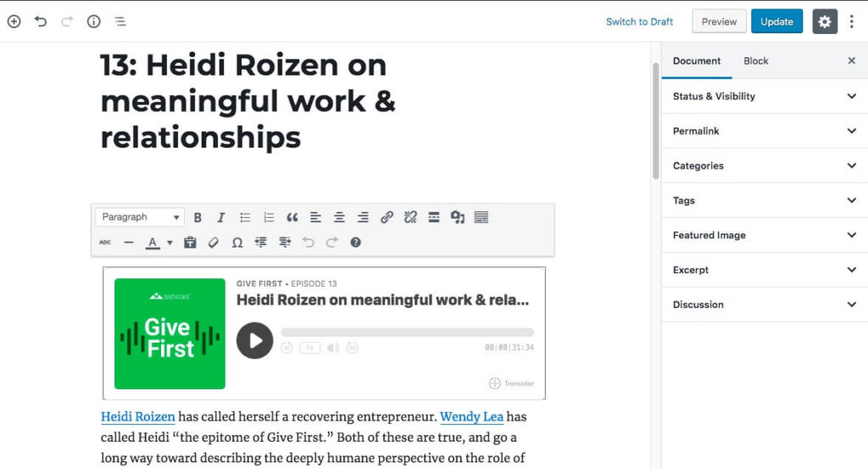Viewport: 868px width, 469px height.
Task: Click the Give First podcast artwork
Action: coord(170,333)
